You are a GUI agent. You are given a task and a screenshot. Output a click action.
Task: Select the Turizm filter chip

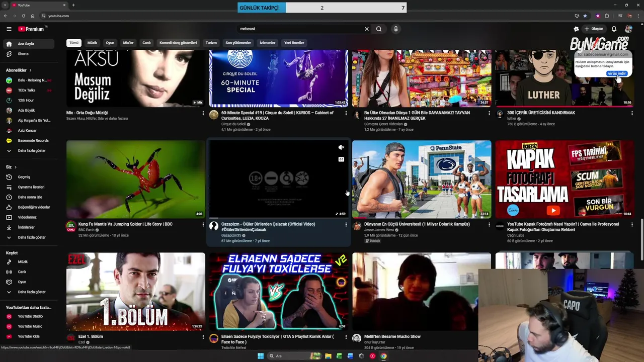(x=211, y=43)
